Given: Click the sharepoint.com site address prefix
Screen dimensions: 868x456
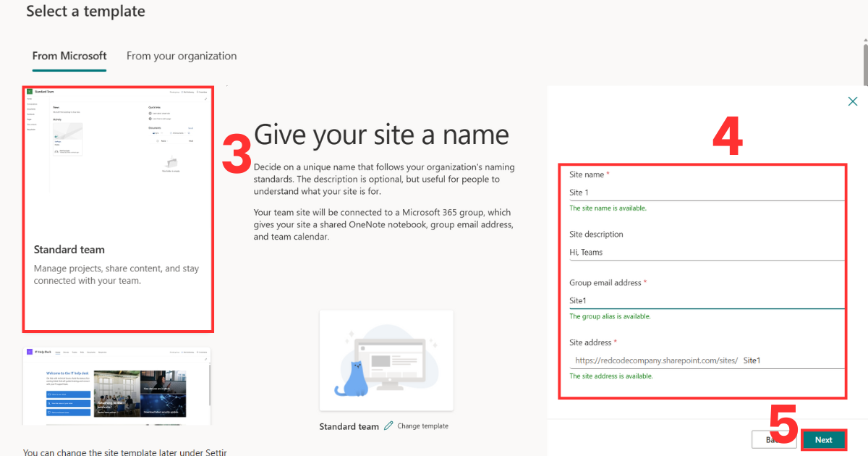Looking at the screenshot, I should click(657, 360).
